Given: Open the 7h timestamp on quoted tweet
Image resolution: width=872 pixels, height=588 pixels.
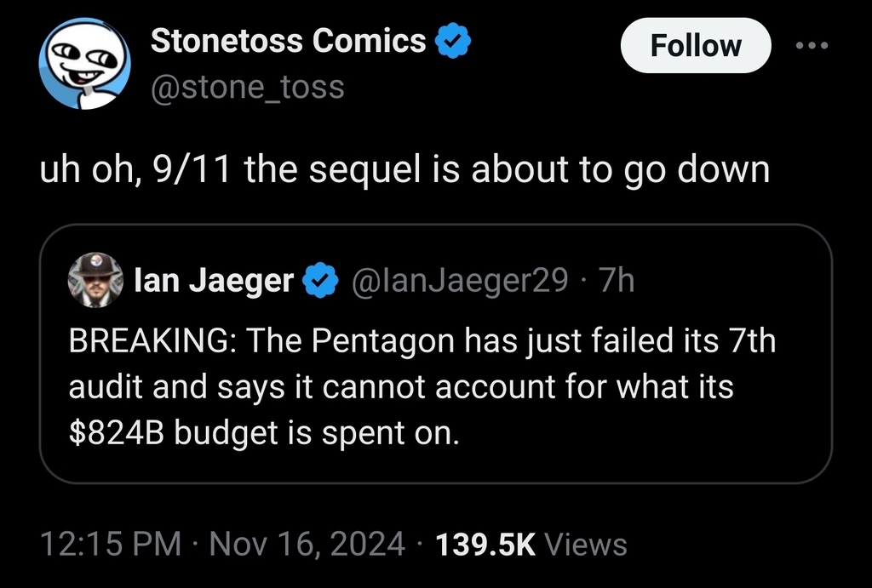Looking at the screenshot, I should [x=617, y=280].
